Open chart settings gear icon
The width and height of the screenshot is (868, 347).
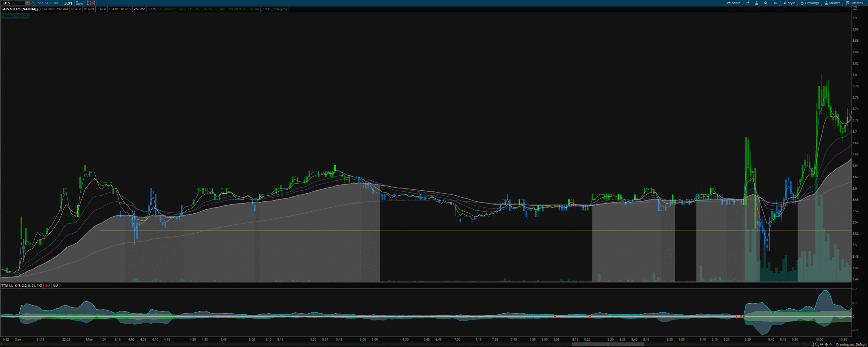coord(765,3)
